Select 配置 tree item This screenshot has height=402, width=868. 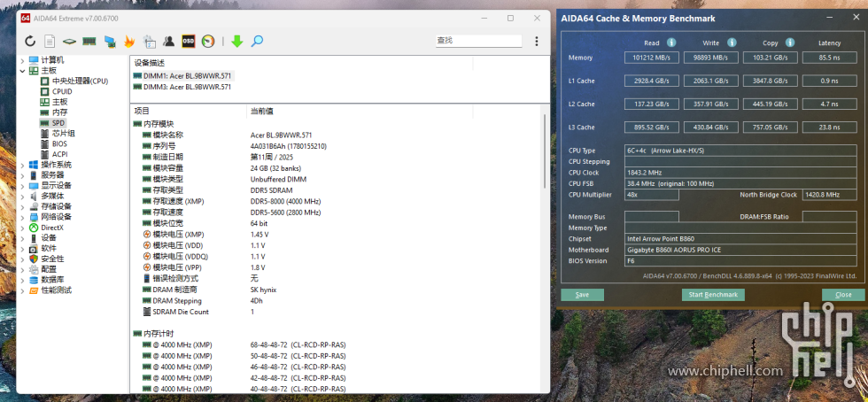pos(49,269)
